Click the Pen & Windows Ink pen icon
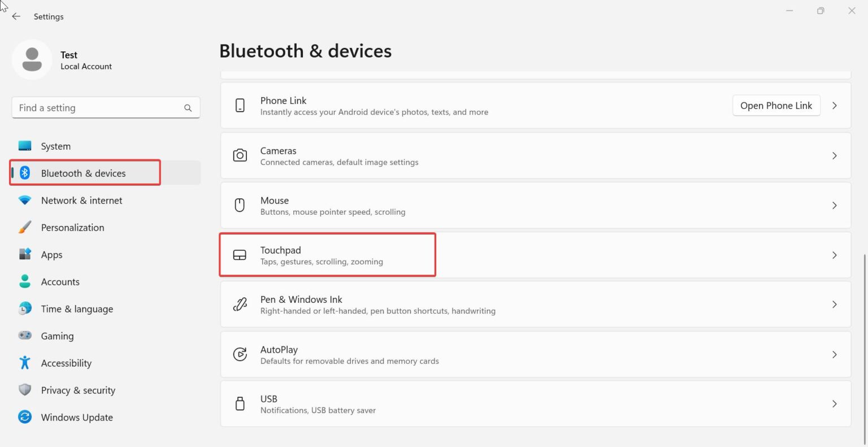This screenshot has height=447, width=868. pyautogui.click(x=240, y=304)
